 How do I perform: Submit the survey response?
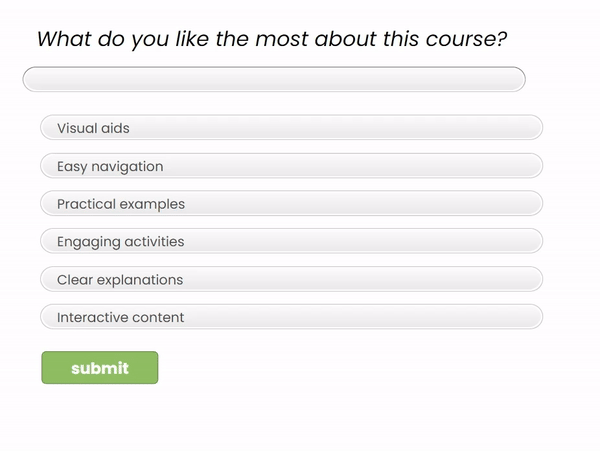(99, 368)
